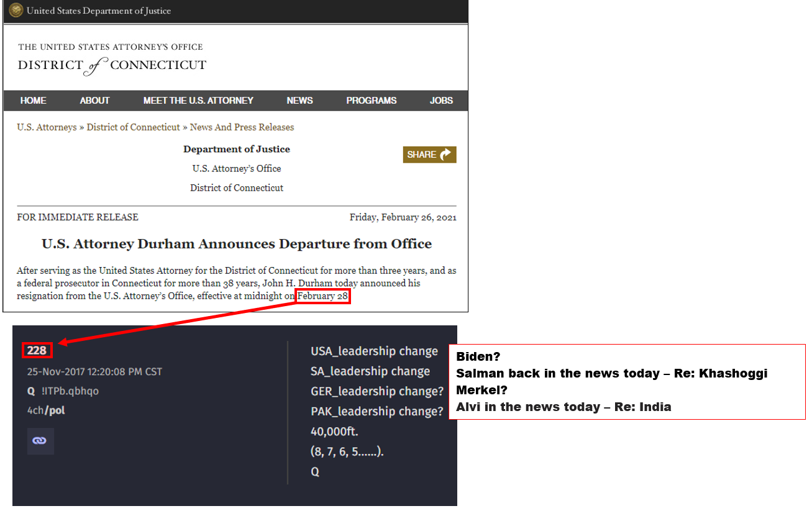The height and width of the screenshot is (511, 812).
Task: Click the link icon under 4ch/pol
Action: 40,441
